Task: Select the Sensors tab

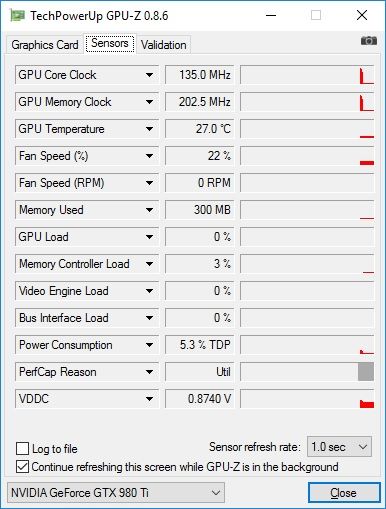Action: click(110, 43)
